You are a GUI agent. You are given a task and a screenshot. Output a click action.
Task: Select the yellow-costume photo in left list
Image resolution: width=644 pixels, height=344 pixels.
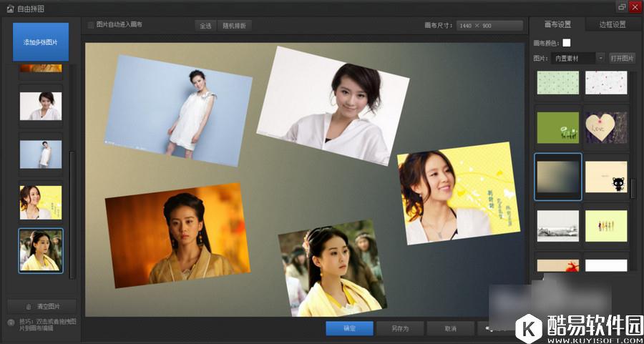tap(41, 250)
